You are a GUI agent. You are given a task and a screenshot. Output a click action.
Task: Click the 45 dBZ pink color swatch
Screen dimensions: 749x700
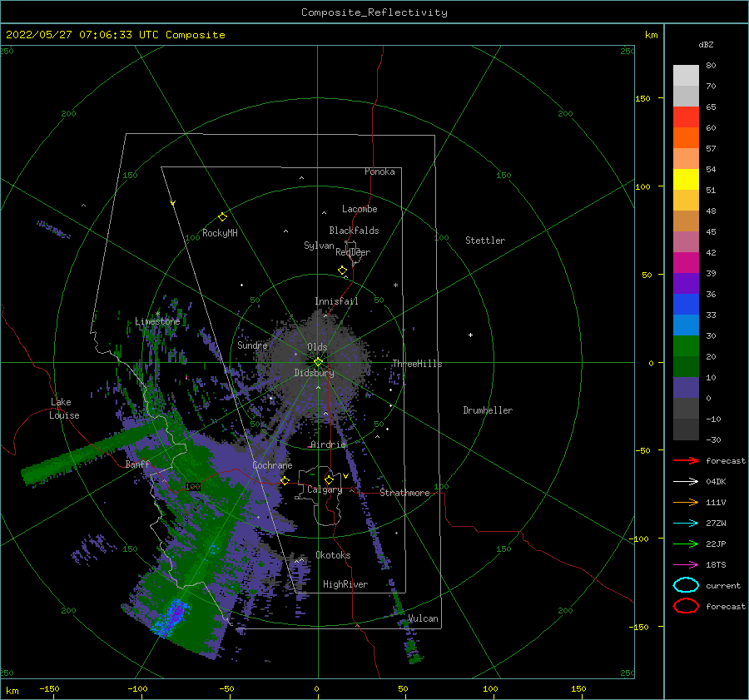click(686, 241)
